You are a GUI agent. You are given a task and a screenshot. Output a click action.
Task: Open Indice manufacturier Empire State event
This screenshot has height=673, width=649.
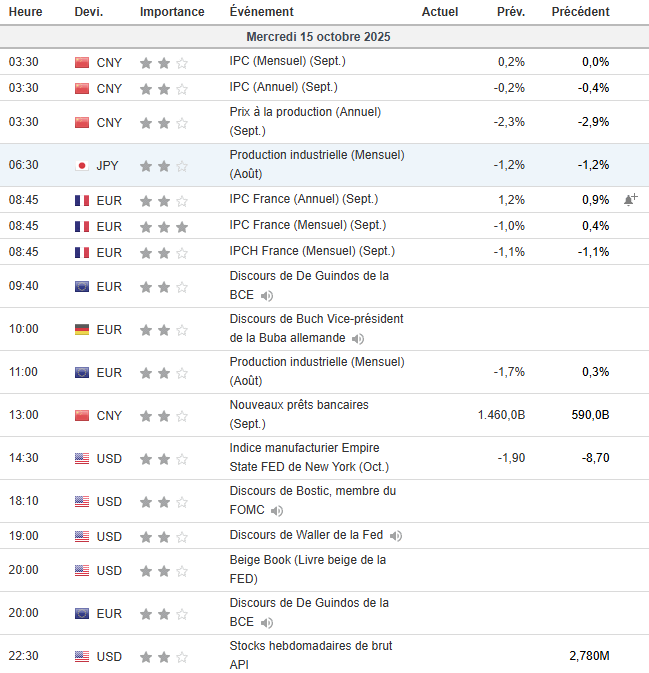tap(309, 457)
